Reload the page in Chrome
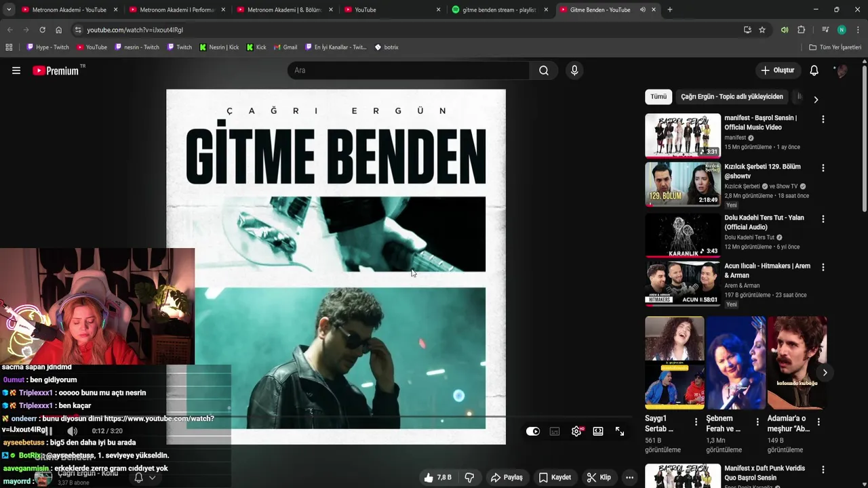The width and height of the screenshot is (868, 488). (x=42, y=30)
